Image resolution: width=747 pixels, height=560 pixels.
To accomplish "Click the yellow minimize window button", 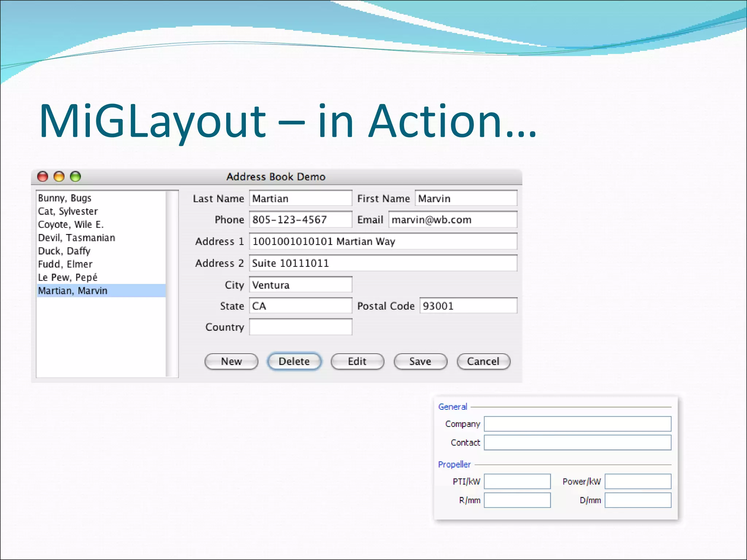I will (59, 176).
